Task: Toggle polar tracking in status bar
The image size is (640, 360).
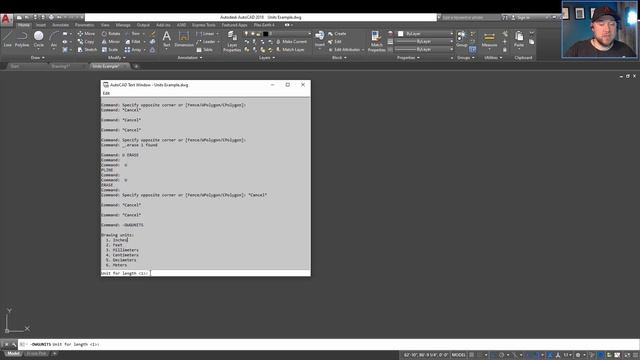Action: coord(502,355)
